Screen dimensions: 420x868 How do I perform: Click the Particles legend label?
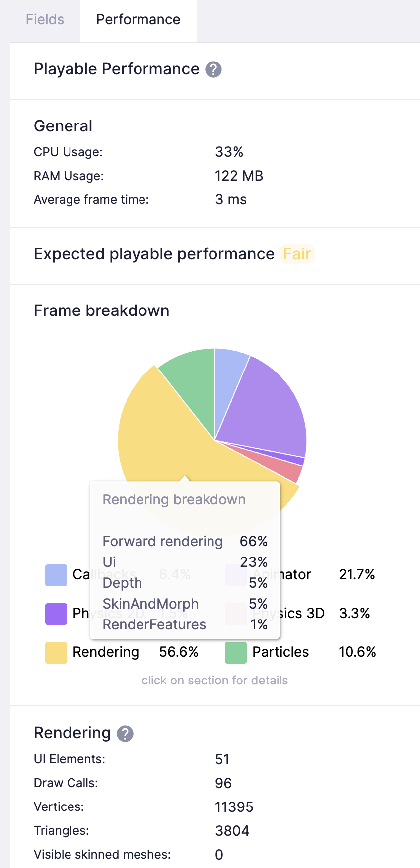click(280, 652)
